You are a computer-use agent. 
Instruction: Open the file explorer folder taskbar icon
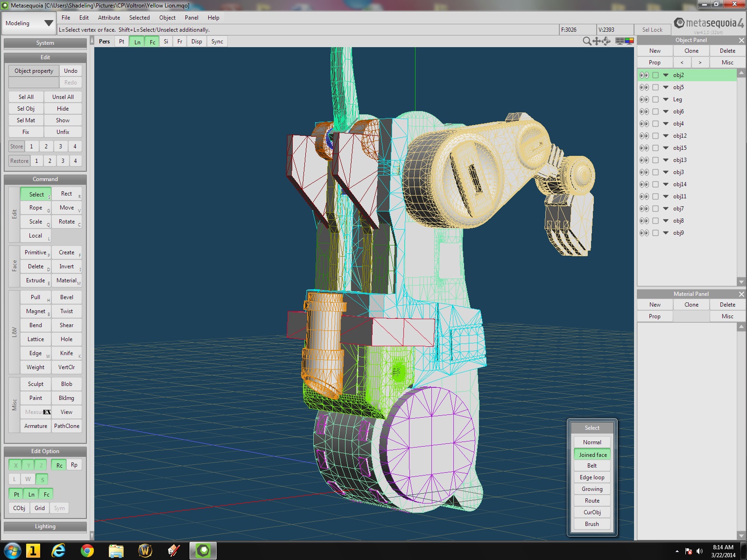pyautogui.click(x=116, y=551)
